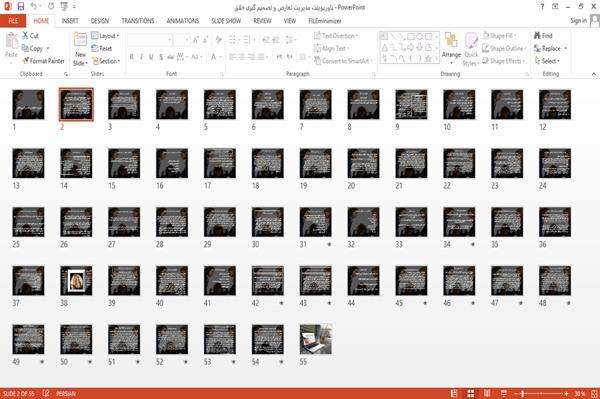Image resolution: width=600 pixels, height=399 pixels.
Task: Switch to the TRANSITIONS tab
Action: [138, 21]
